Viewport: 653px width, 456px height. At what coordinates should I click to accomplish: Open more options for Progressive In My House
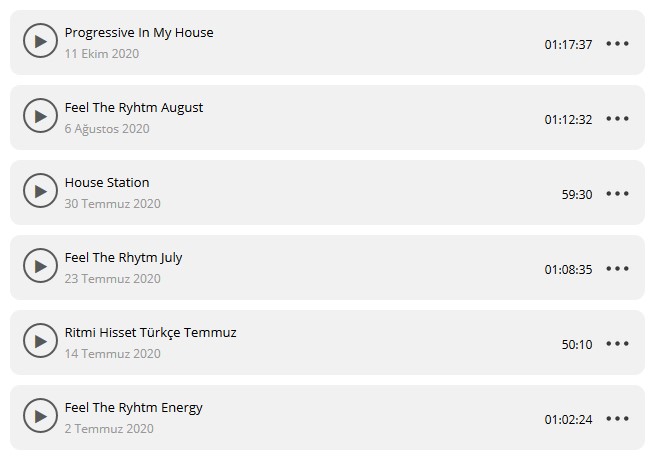click(618, 44)
